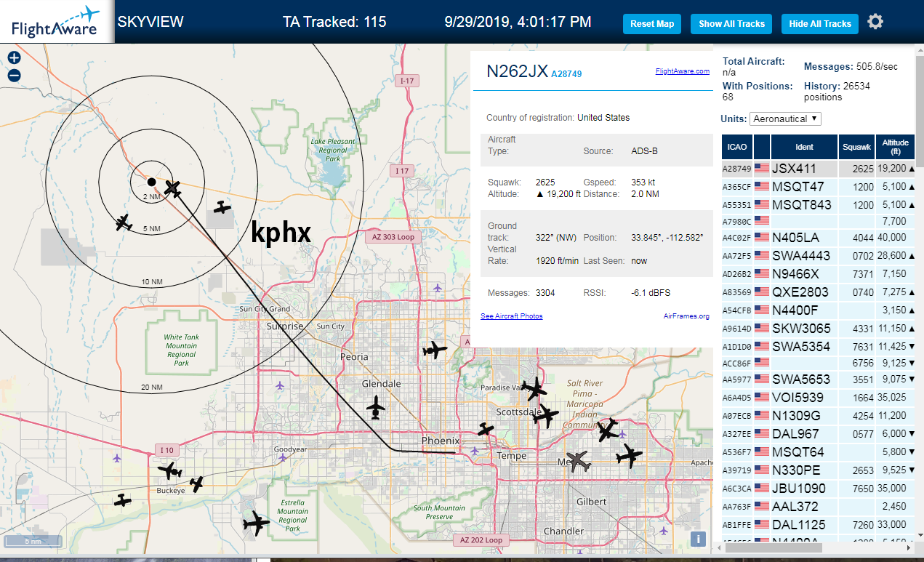Sort table by flag column header
This screenshot has width=924, height=562.
click(761, 146)
